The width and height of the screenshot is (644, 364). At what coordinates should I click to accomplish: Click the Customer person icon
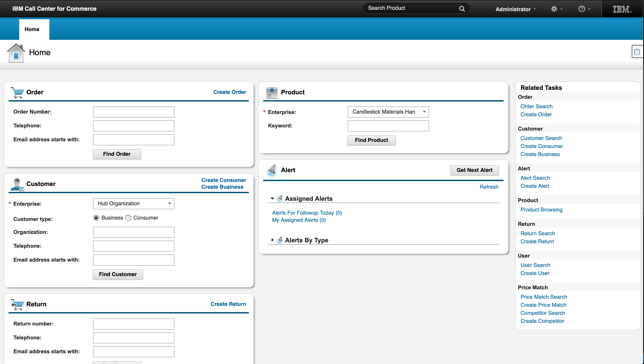pos(17,184)
